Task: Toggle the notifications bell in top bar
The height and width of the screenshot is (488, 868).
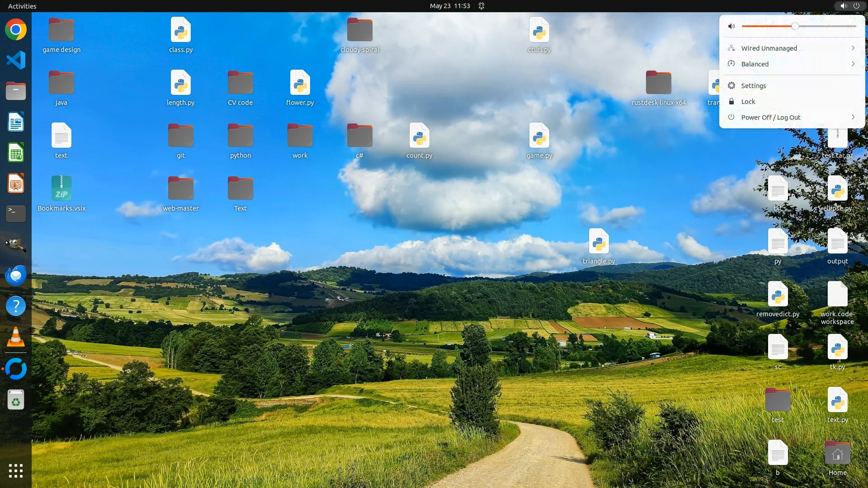Action: pyautogui.click(x=481, y=6)
